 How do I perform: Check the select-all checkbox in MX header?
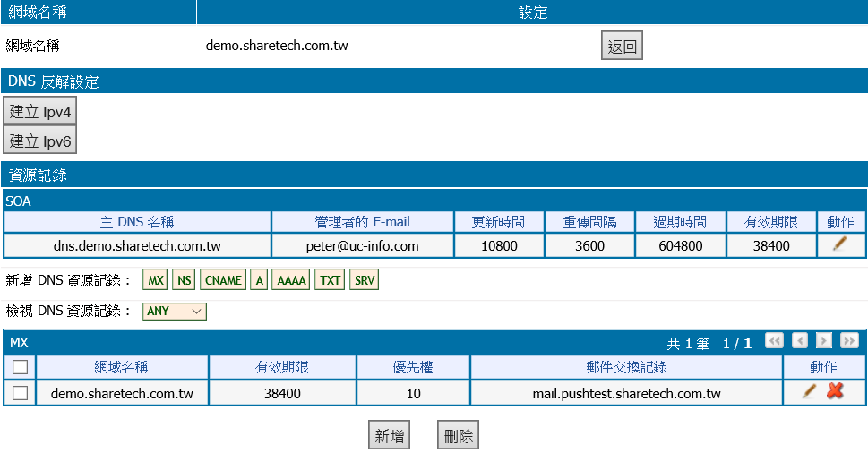[20, 367]
